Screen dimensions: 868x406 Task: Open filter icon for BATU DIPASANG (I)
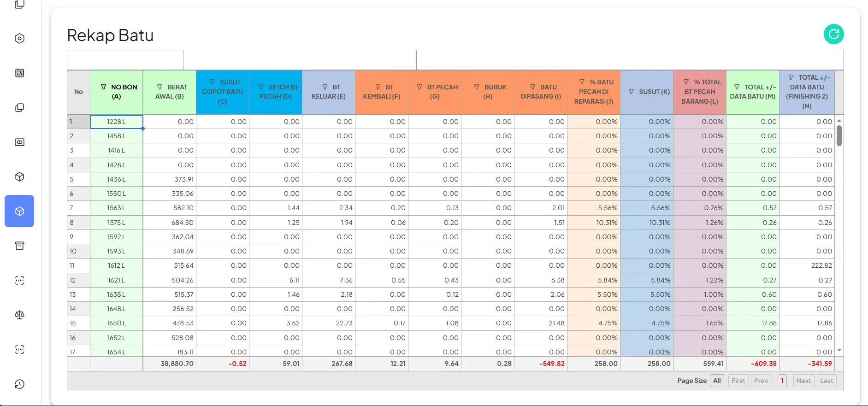tap(532, 87)
